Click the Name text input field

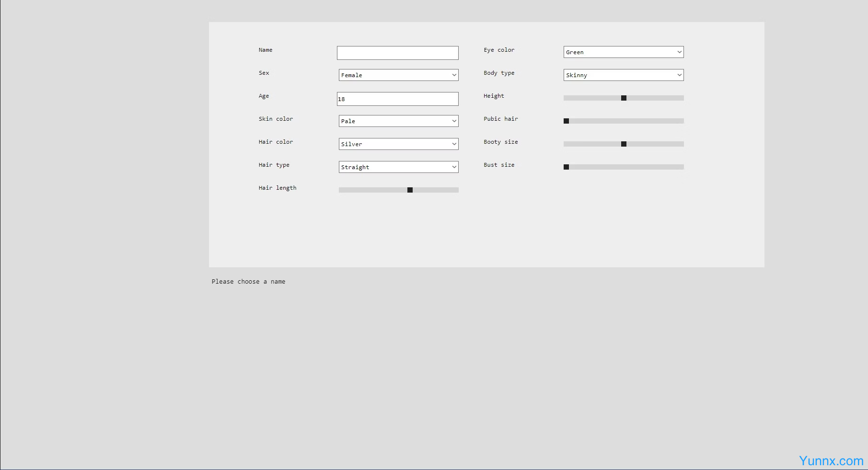pyautogui.click(x=397, y=53)
